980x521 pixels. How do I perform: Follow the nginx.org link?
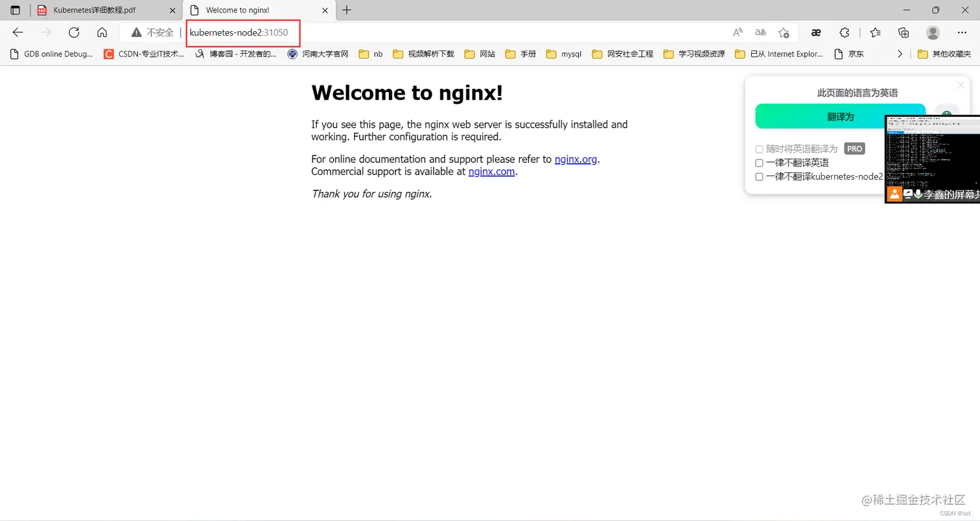click(576, 159)
